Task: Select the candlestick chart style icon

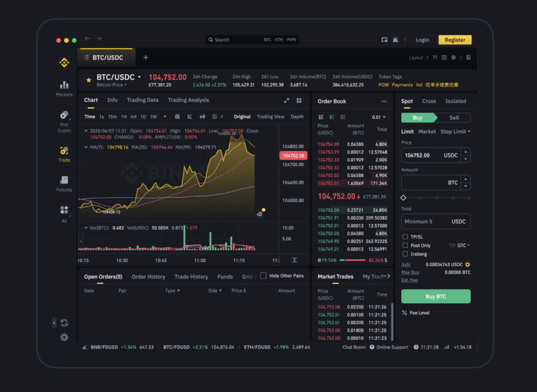Action: (202, 117)
